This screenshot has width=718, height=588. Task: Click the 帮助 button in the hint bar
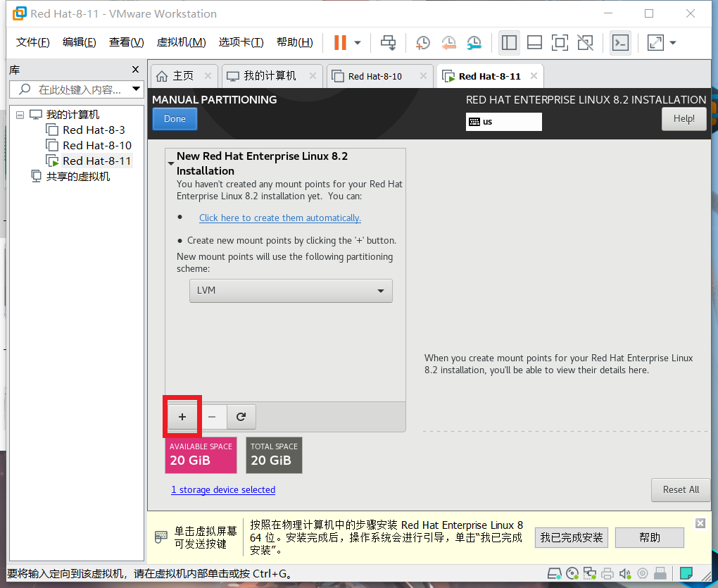point(649,537)
